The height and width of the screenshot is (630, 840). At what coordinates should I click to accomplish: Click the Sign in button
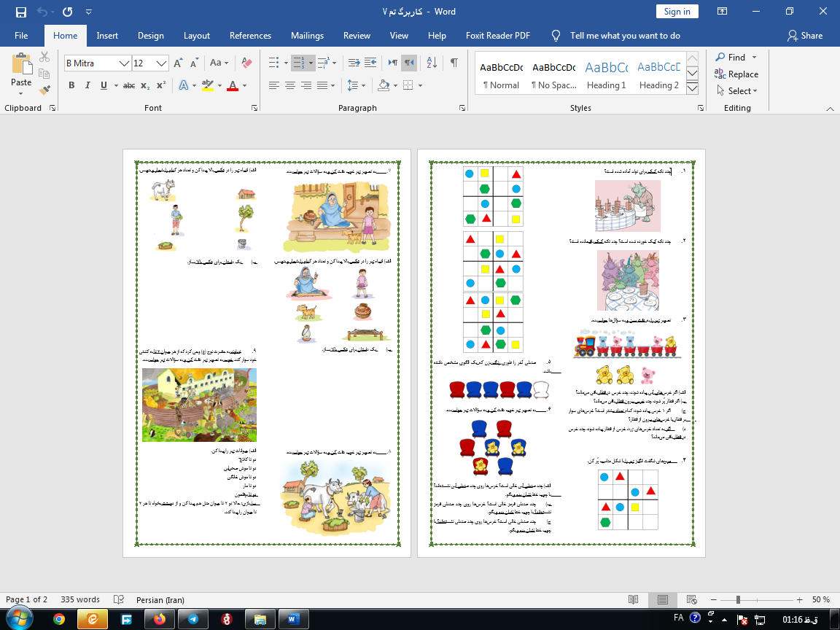click(x=677, y=11)
